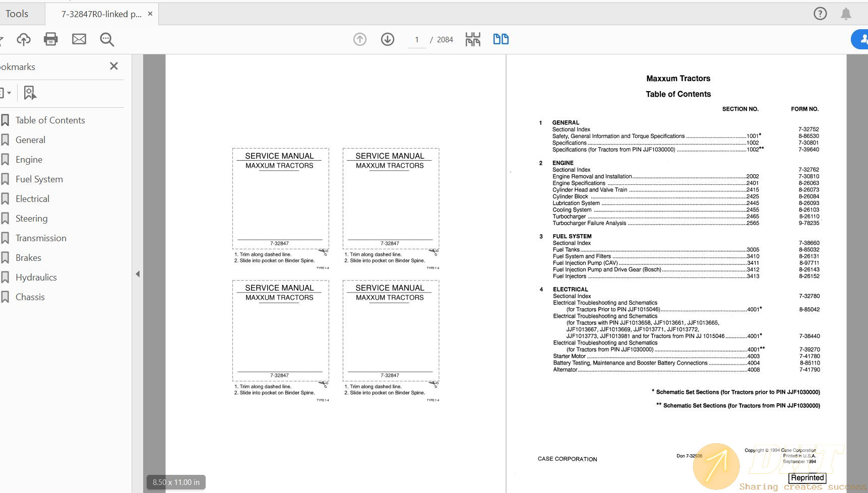868x493 pixels.
Task: Click the page number input field
Action: [x=417, y=40]
